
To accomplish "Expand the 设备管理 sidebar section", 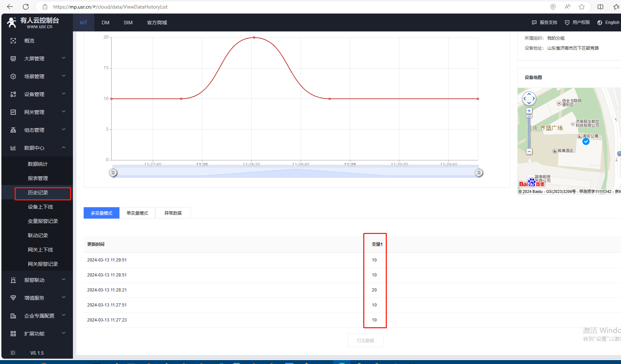I will [34, 94].
